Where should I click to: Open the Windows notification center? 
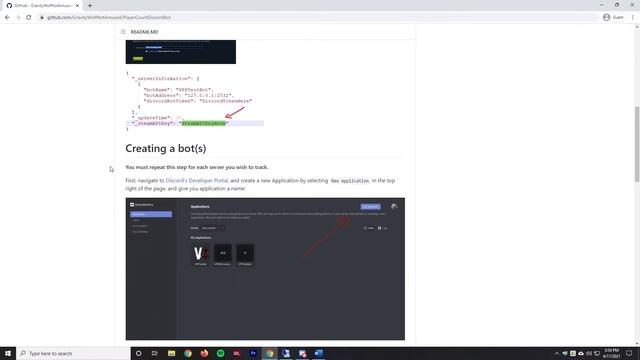(629, 353)
